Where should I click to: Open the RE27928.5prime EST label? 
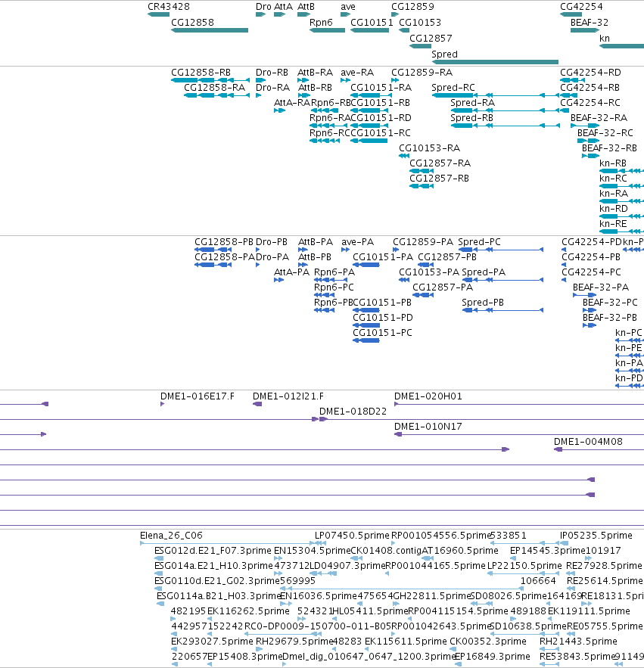click(x=604, y=566)
